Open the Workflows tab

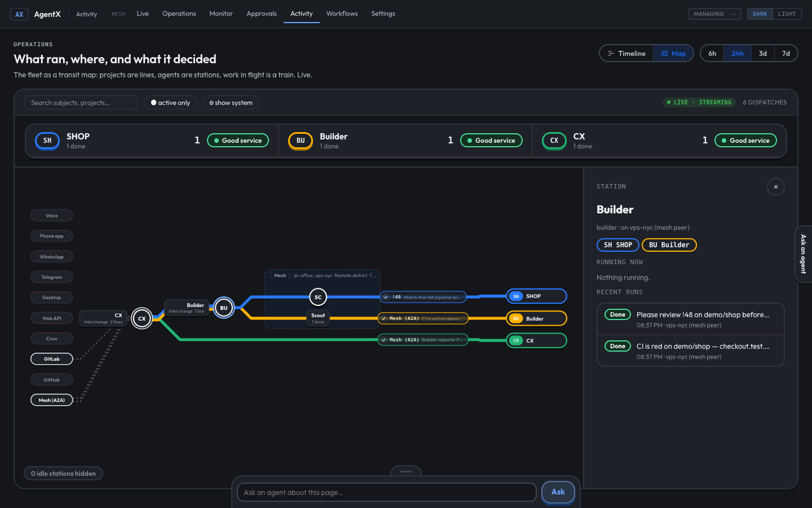(x=342, y=14)
